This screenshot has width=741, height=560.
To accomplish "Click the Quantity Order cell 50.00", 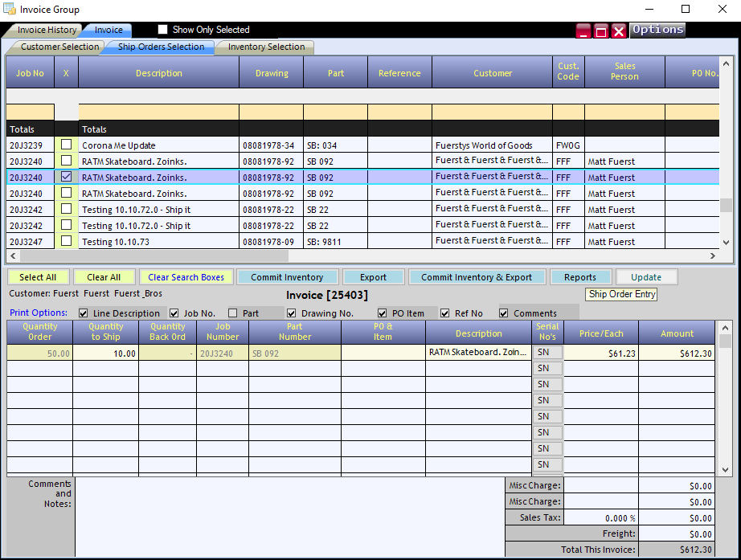I will click(x=39, y=353).
